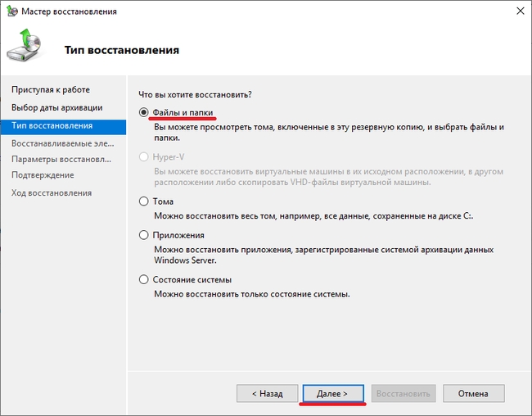Go to the 'Приступая к работе' step

coord(51,89)
